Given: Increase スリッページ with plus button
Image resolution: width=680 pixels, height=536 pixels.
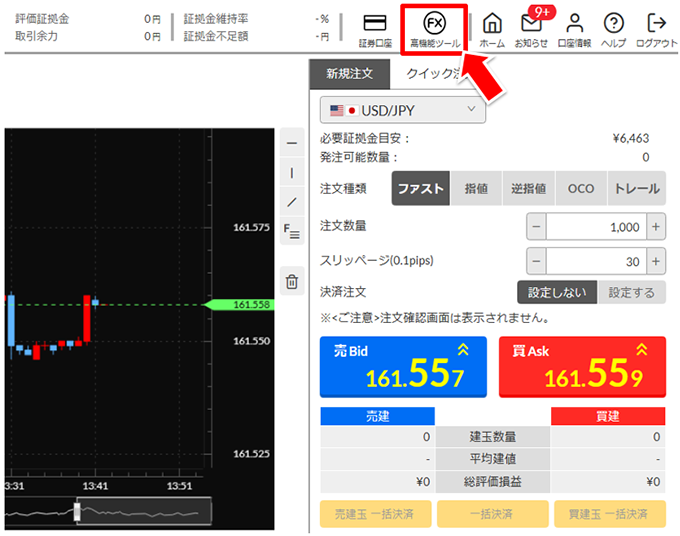Looking at the screenshot, I should pyautogui.click(x=656, y=261).
